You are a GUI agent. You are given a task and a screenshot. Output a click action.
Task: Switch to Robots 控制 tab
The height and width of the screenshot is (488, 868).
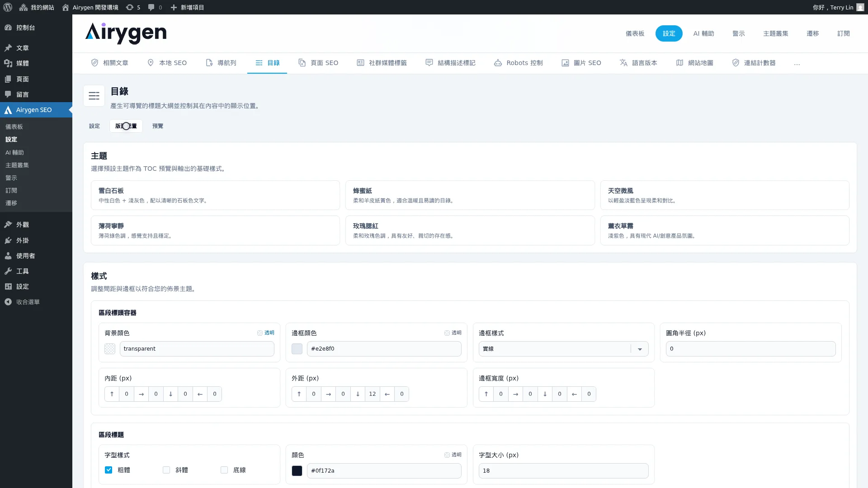(519, 63)
